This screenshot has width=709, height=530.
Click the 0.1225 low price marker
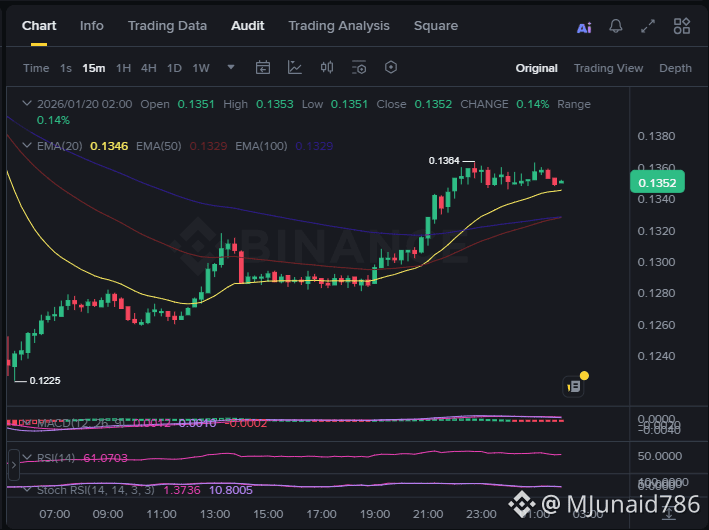click(x=45, y=381)
